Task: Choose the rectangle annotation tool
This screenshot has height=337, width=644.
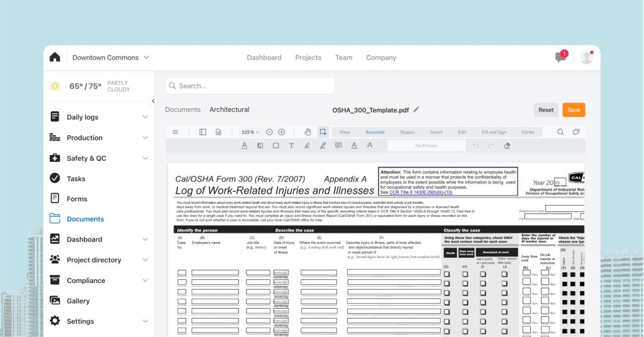Action: pos(275,146)
